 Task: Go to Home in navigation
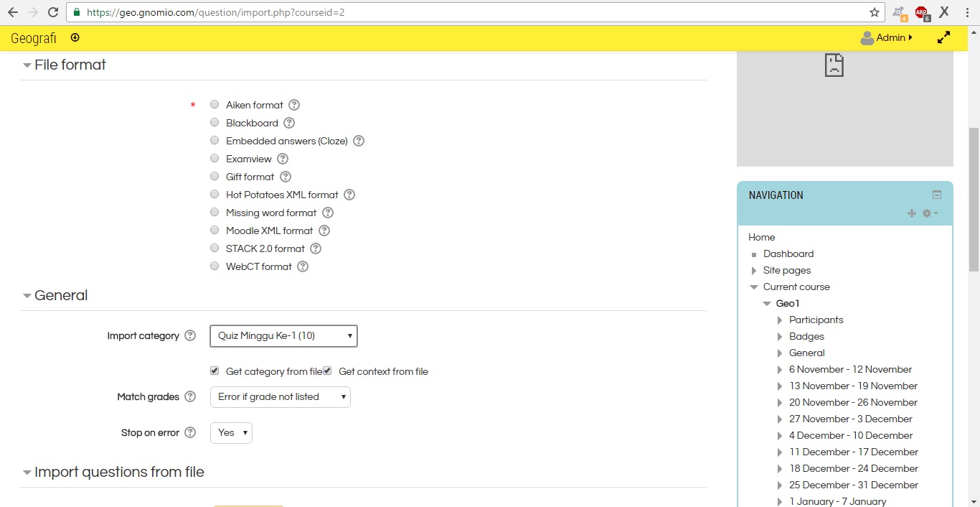click(x=761, y=237)
